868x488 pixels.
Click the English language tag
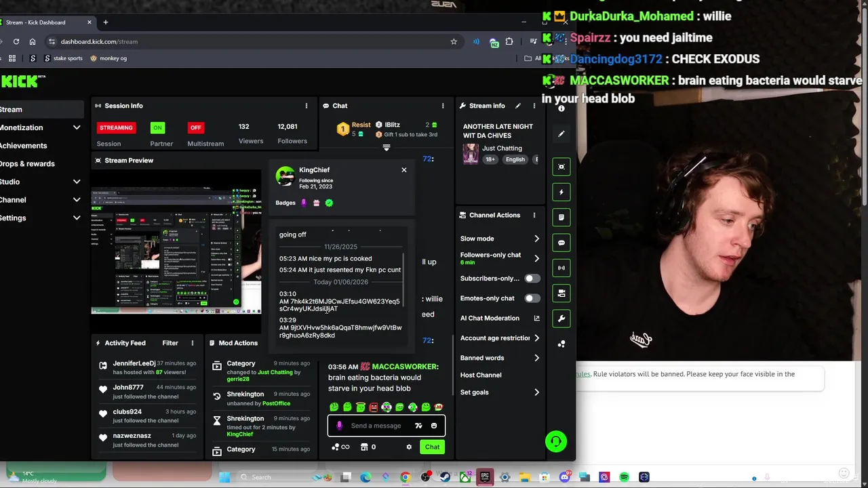coord(515,159)
